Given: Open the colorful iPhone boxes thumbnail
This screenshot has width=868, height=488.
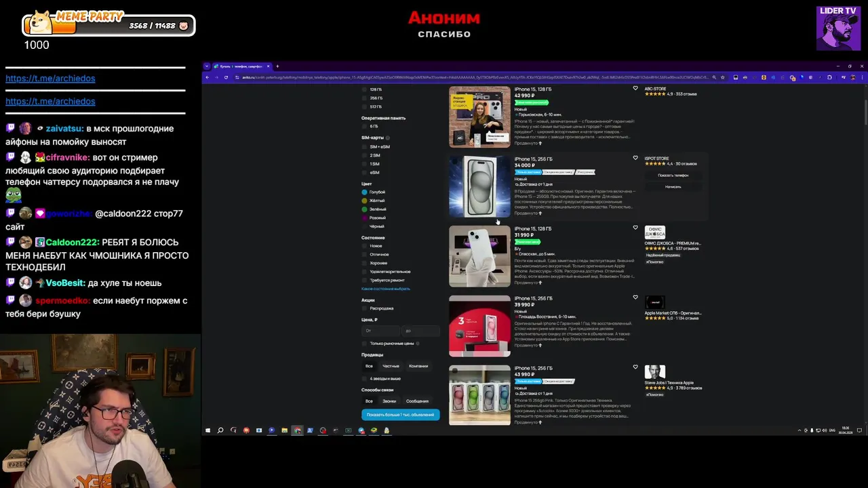Looking at the screenshot, I should tap(479, 395).
